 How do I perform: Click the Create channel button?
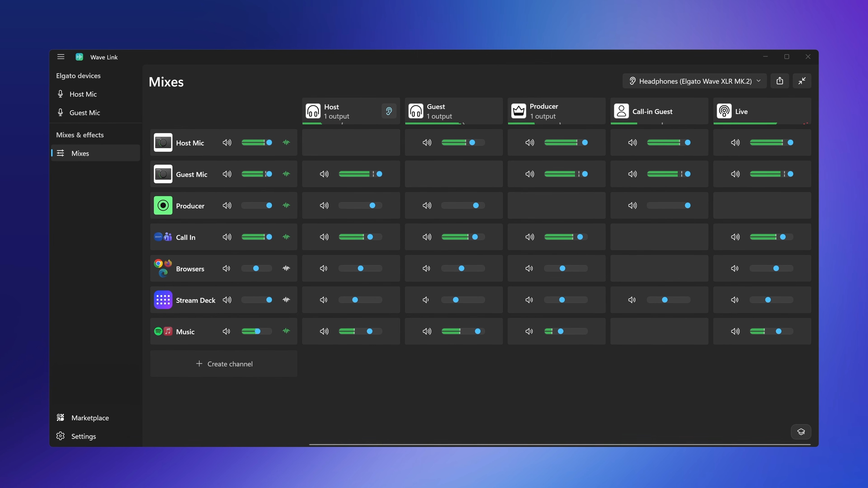pos(224,364)
